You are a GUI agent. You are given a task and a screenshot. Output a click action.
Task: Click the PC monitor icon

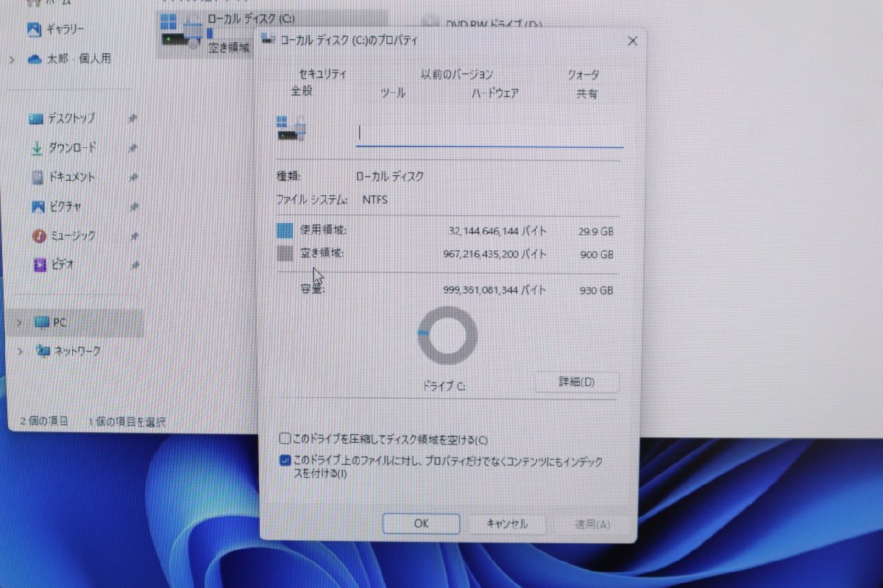(x=42, y=322)
